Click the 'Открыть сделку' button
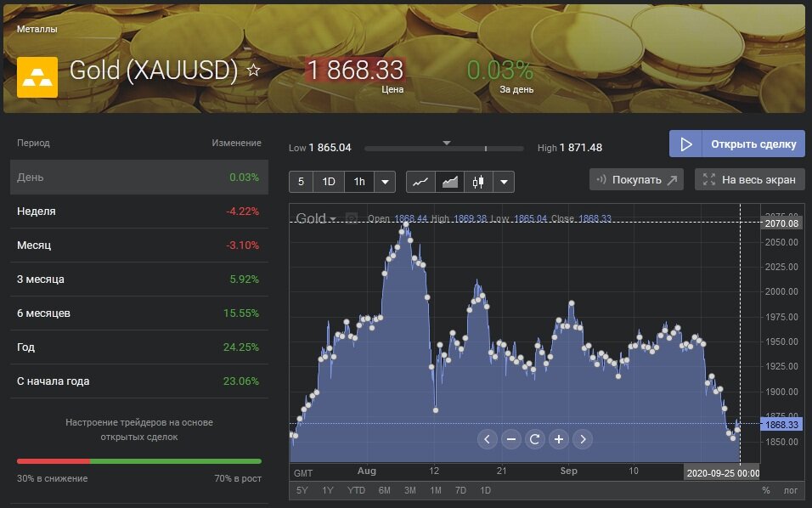The height and width of the screenshot is (508, 812). click(x=736, y=144)
